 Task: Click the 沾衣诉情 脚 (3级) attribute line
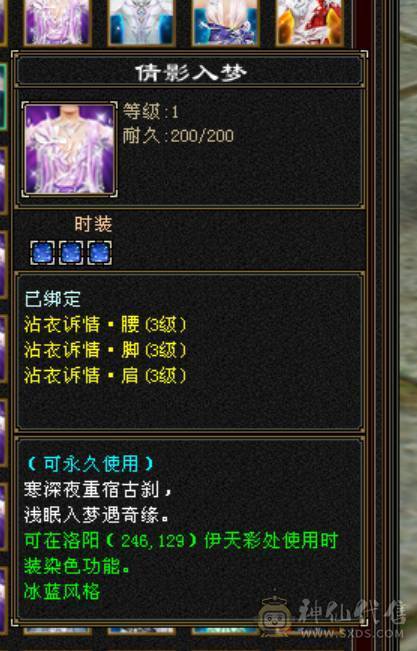[105, 350]
